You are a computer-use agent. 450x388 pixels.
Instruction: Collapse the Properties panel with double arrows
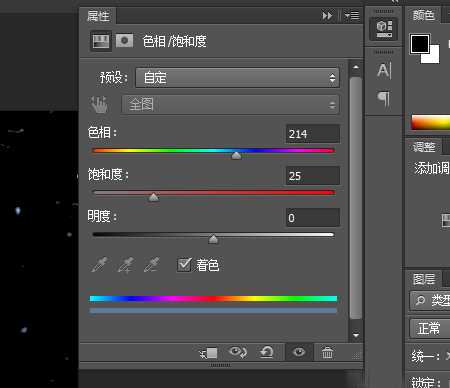coord(327,16)
